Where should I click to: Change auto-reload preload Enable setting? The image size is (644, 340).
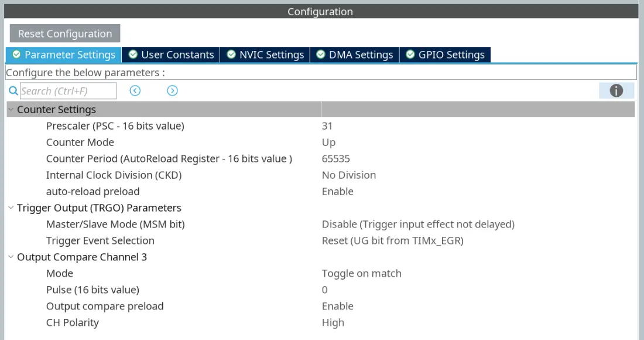[x=338, y=192]
